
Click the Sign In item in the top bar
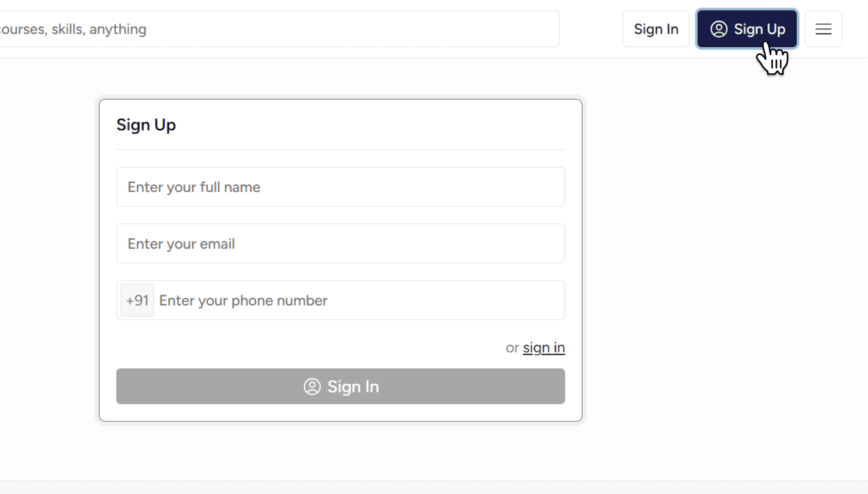click(x=656, y=29)
